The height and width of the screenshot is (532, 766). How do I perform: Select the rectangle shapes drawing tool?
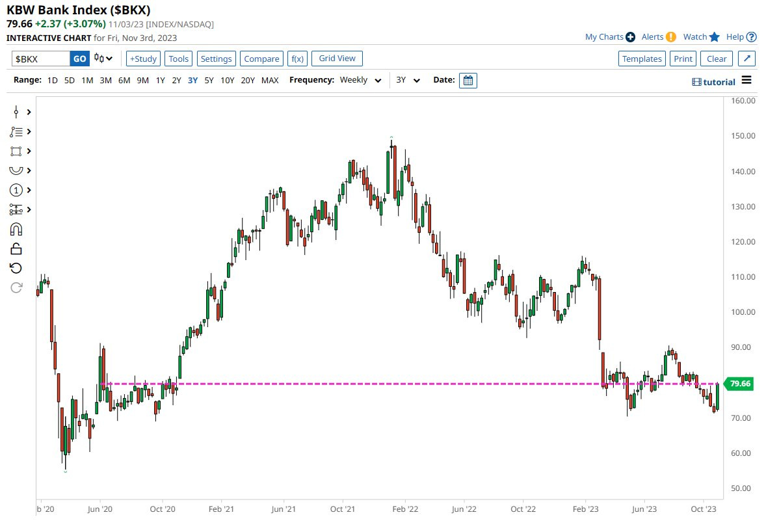pyautogui.click(x=16, y=151)
